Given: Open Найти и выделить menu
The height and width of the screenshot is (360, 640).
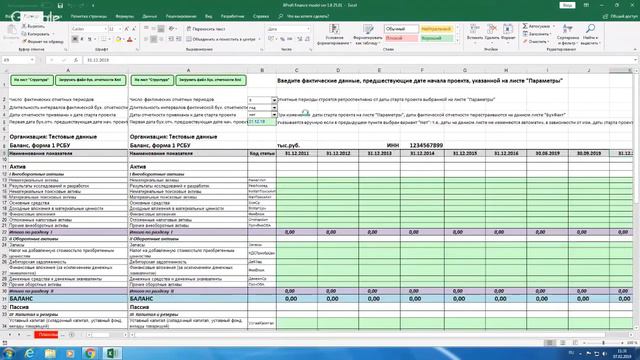Looking at the screenshot, I should pyautogui.click(x=590, y=34).
